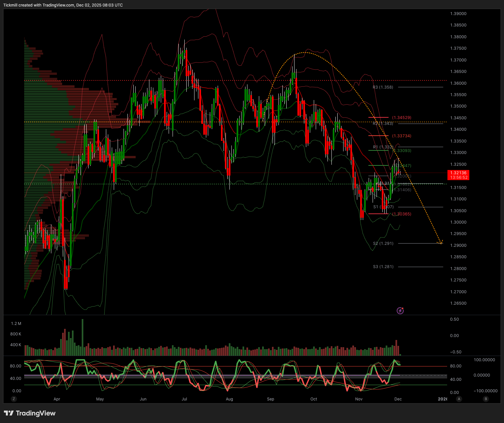Click the Dec label on time axis
The image size is (504, 423).
tap(398, 399)
